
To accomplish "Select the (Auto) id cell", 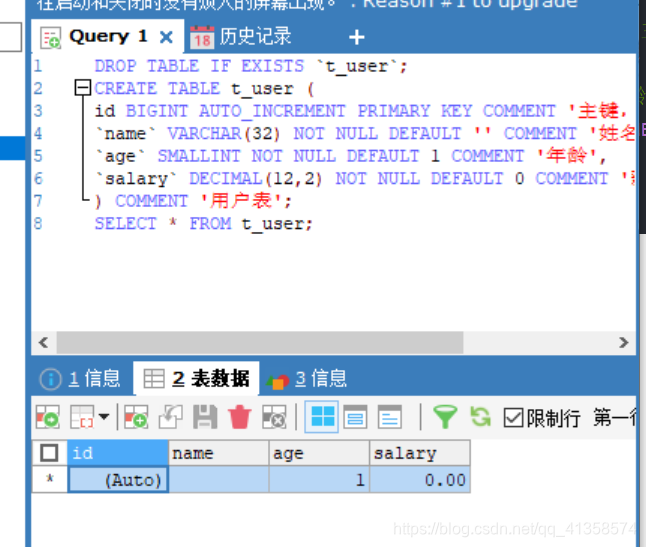I will point(118,479).
